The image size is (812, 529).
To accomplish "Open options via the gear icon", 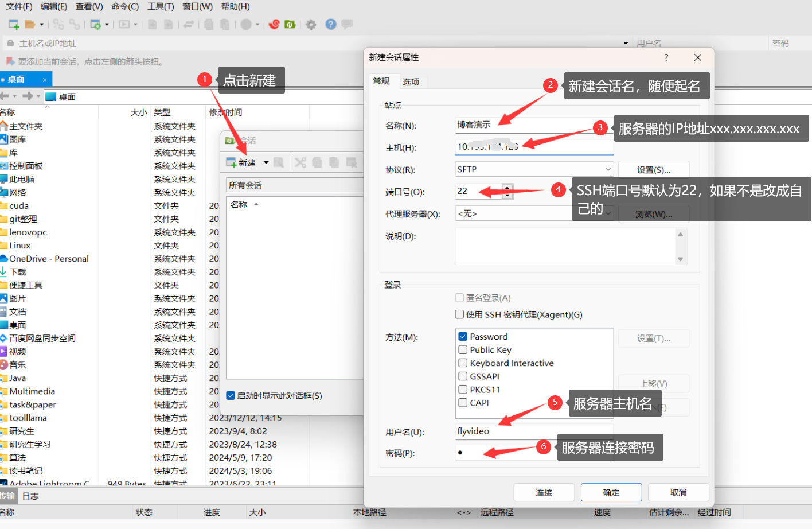I will [311, 24].
